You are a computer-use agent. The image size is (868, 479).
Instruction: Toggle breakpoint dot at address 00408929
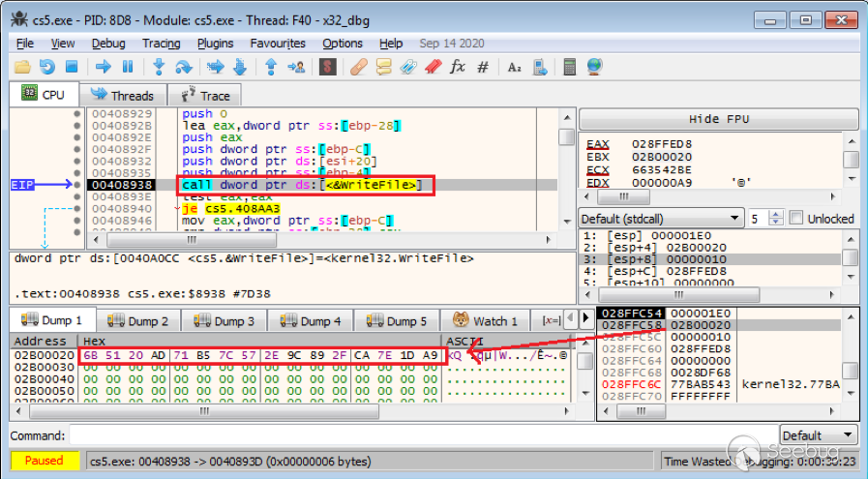click(x=77, y=113)
